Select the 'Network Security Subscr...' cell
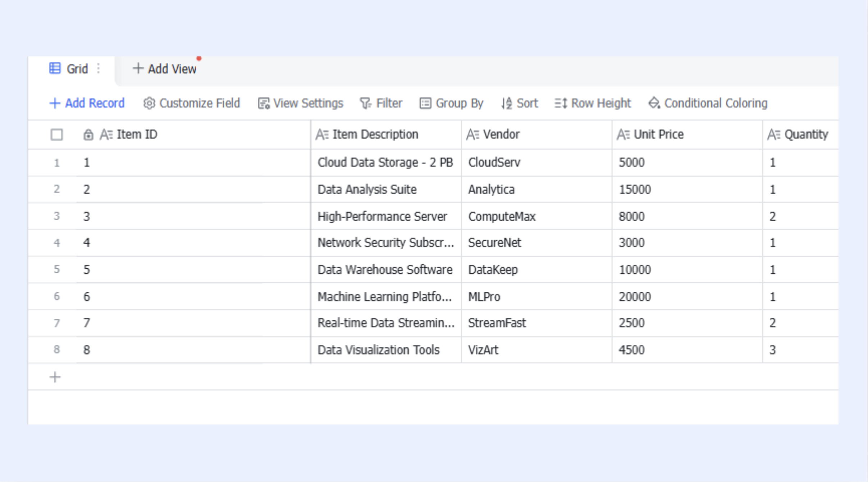 [x=386, y=243]
